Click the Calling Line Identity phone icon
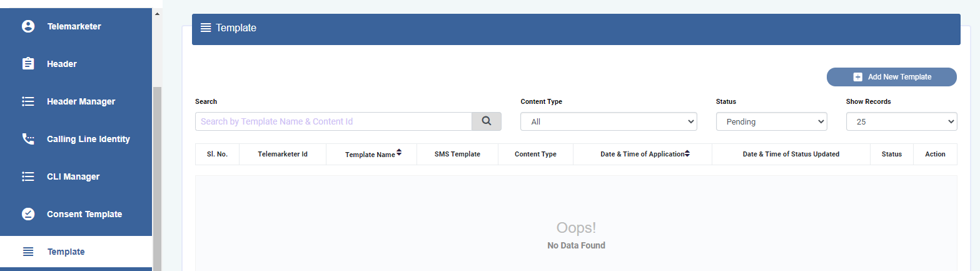980x271 pixels. coord(28,139)
